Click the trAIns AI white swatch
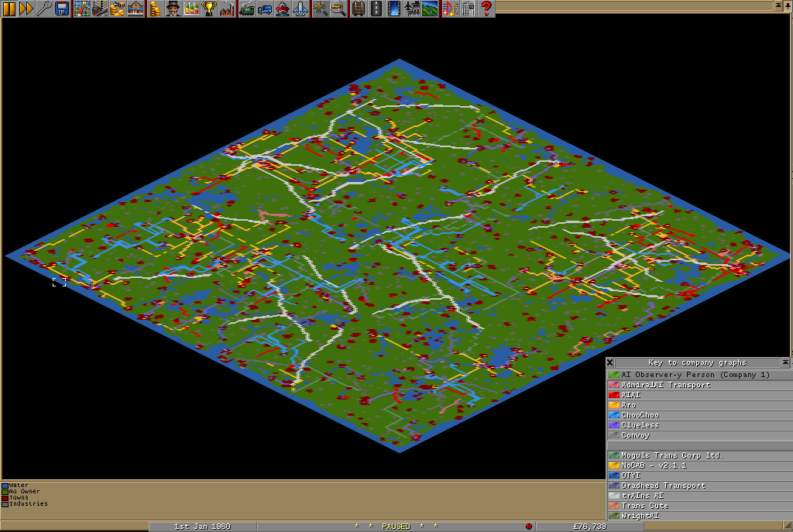793x532 pixels. click(614, 496)
